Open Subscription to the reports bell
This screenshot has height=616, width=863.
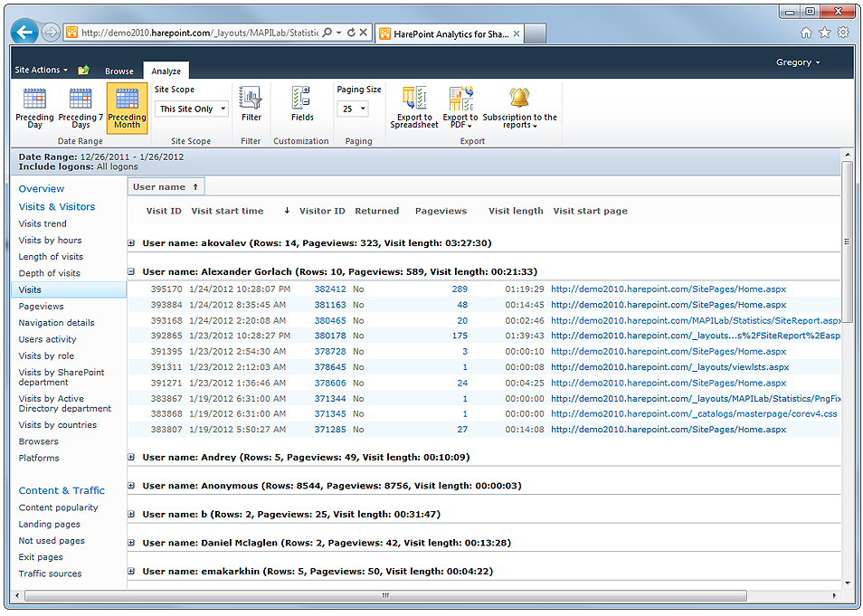point(519,108)
